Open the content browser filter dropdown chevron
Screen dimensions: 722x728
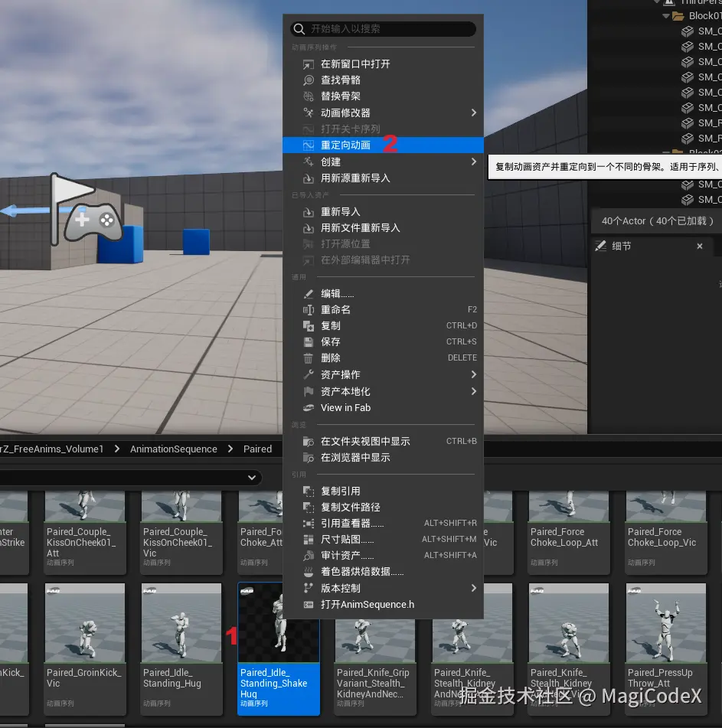[x=252, y=478]
